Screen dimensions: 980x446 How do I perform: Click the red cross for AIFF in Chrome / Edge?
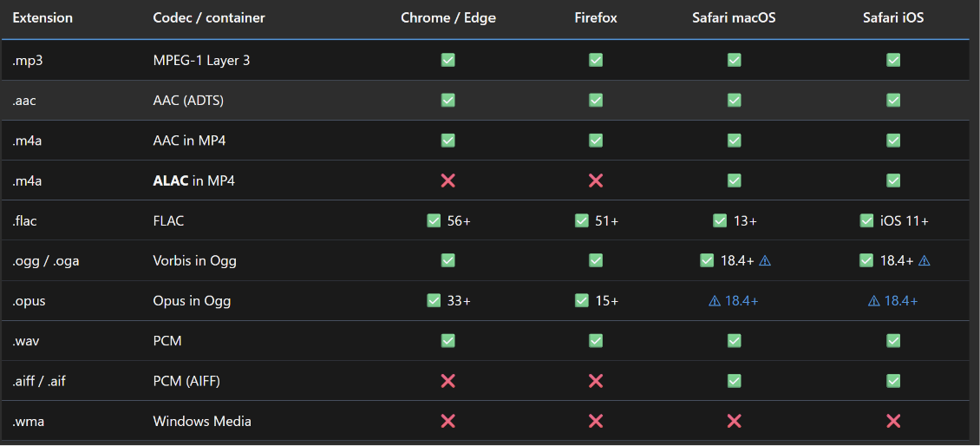(x=448, y=381)
